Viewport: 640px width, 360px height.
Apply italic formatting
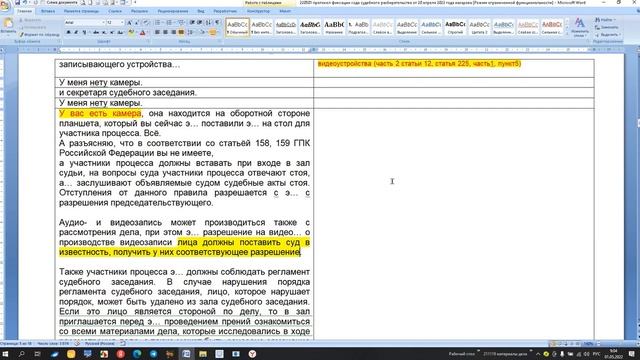76,32
